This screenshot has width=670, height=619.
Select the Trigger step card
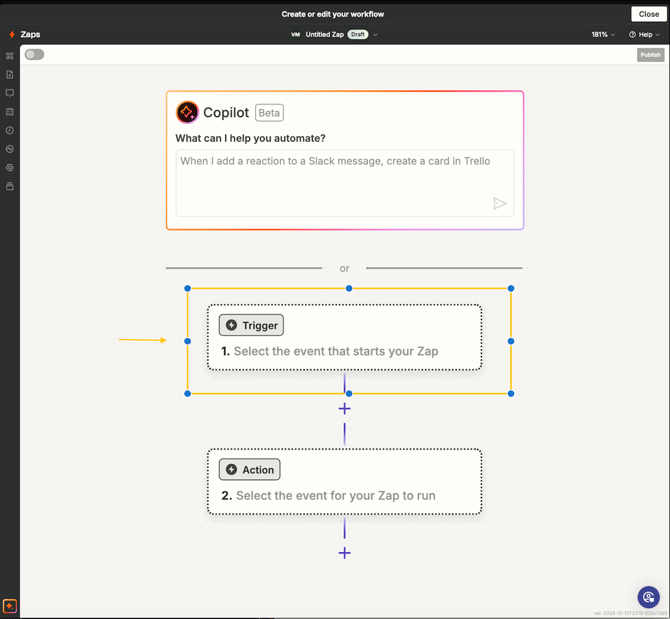click(344, 337)
